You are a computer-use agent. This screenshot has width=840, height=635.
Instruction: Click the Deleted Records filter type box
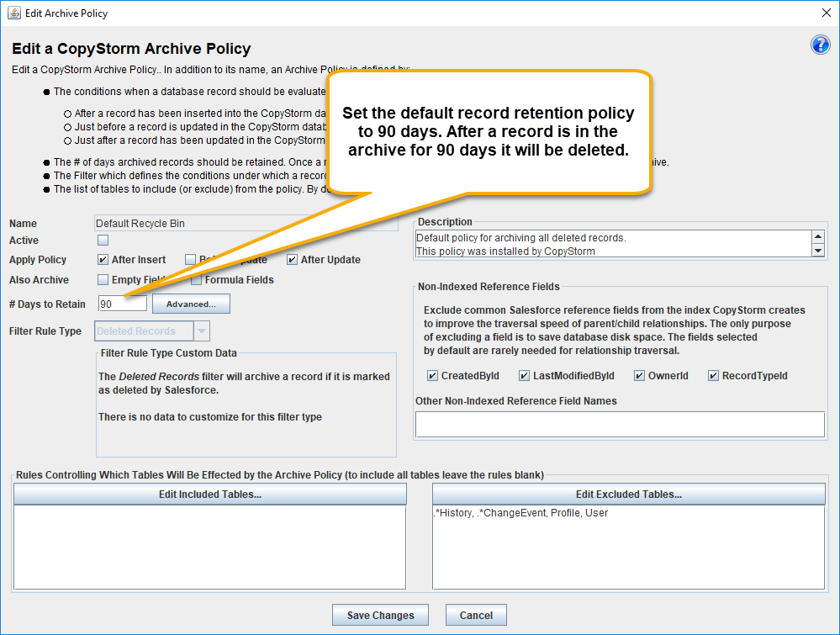click(x=144, y=331)
